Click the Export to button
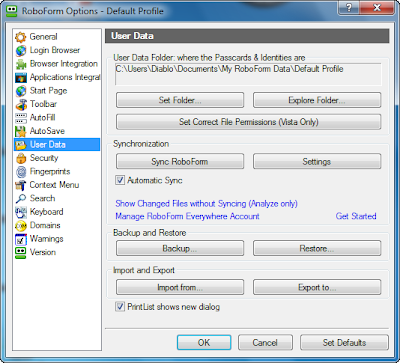Screen dimensions: 400x363 (x=317, y=287)
